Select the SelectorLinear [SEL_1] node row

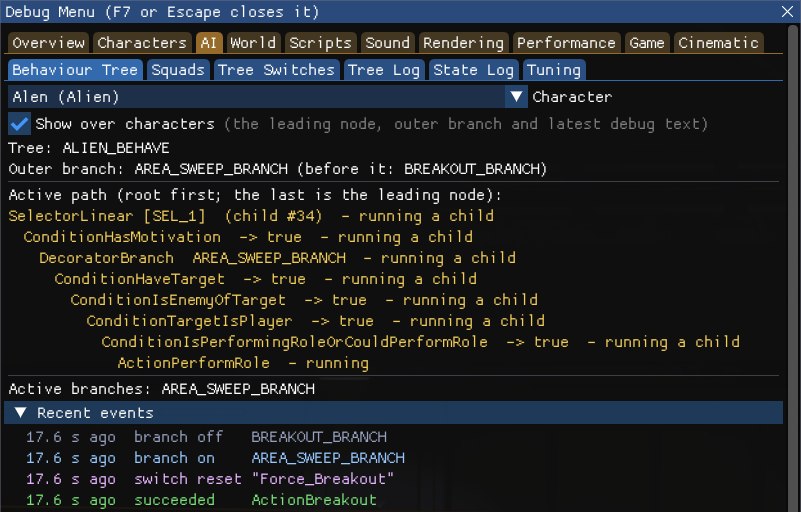click(x=251, y=216)
